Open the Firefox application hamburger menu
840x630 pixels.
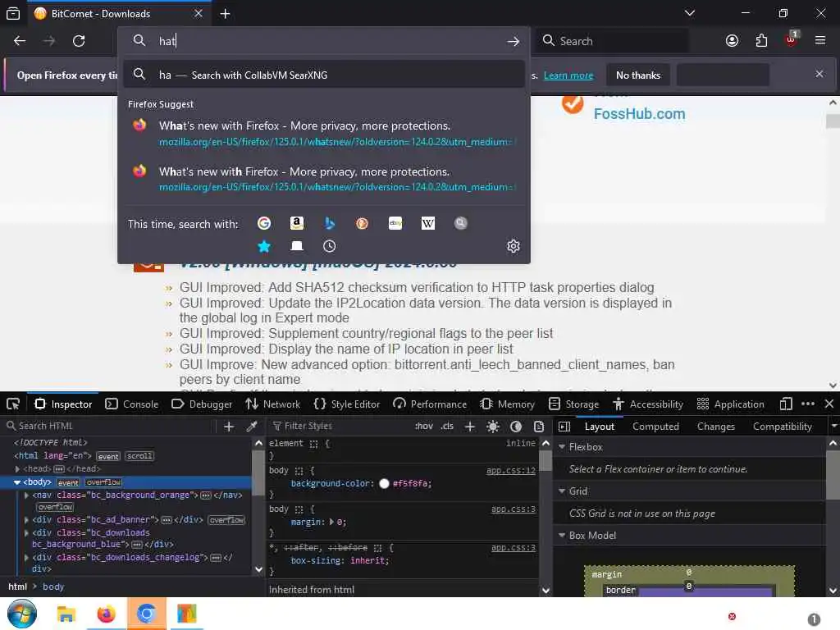pyautogui.click(x=820, y=41)
